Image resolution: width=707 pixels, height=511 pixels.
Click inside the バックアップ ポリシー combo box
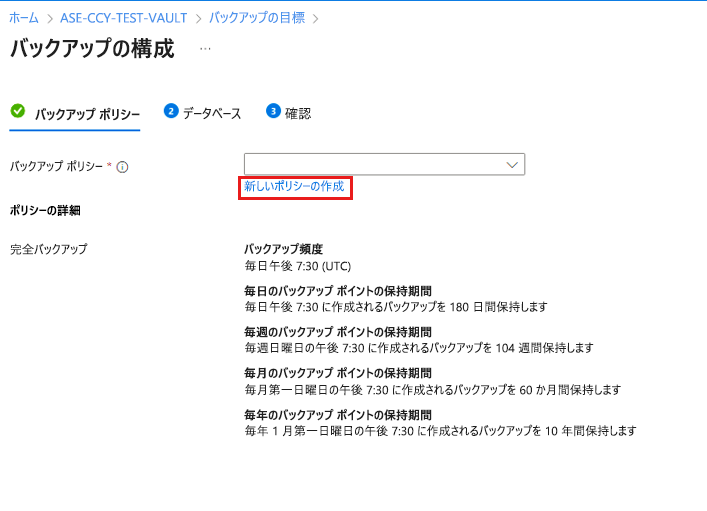pos(370,164)
